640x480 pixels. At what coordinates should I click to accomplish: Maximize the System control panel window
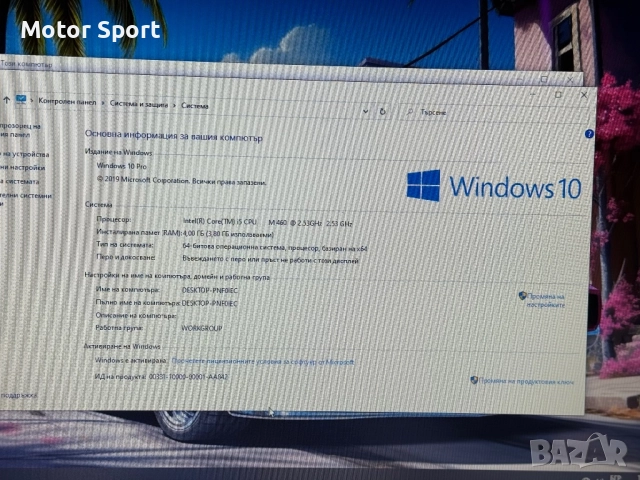[x=558, y=95]
